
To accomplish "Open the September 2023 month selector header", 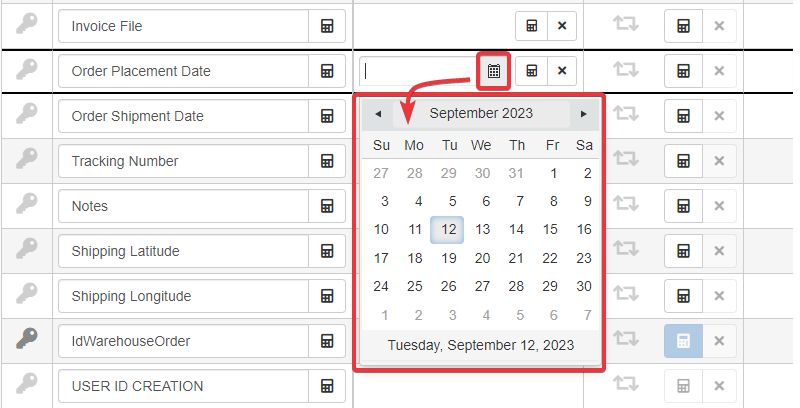I will [481, 114].
